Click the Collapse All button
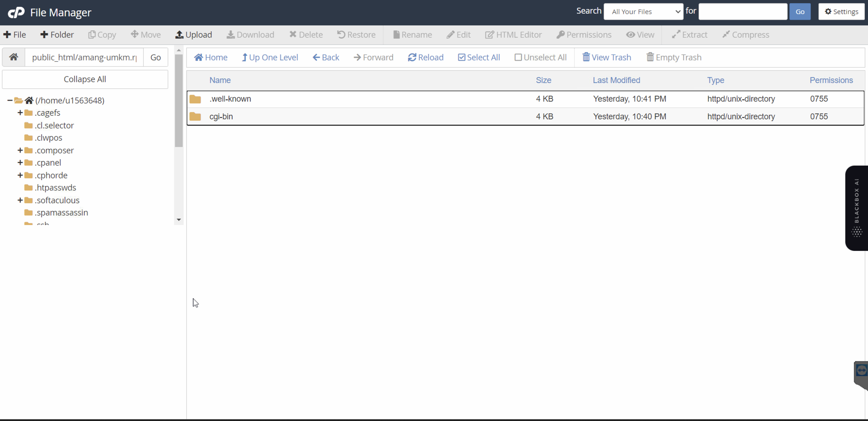Viewport: 868px width, 421px height. point(85,79)
